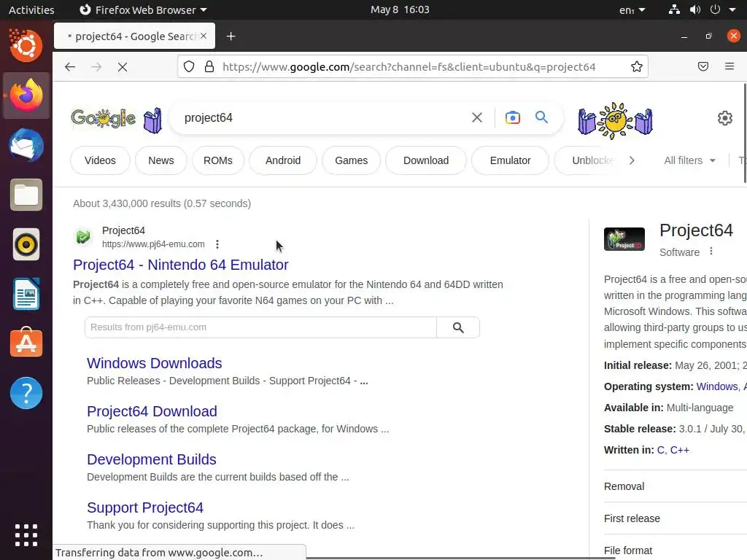The width and height of the screenshot is (747, 560).
Task: Stop page loading with the X button
Action: click(123, 67)
